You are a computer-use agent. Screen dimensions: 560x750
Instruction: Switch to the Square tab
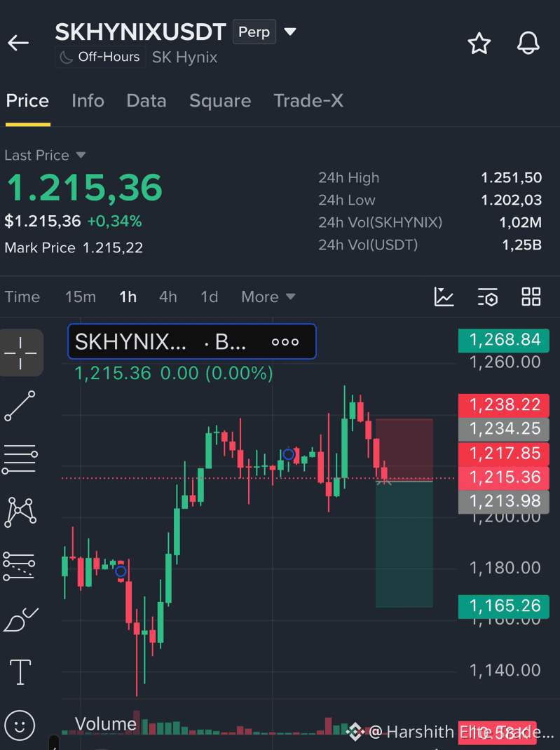[x=220, y=101]
